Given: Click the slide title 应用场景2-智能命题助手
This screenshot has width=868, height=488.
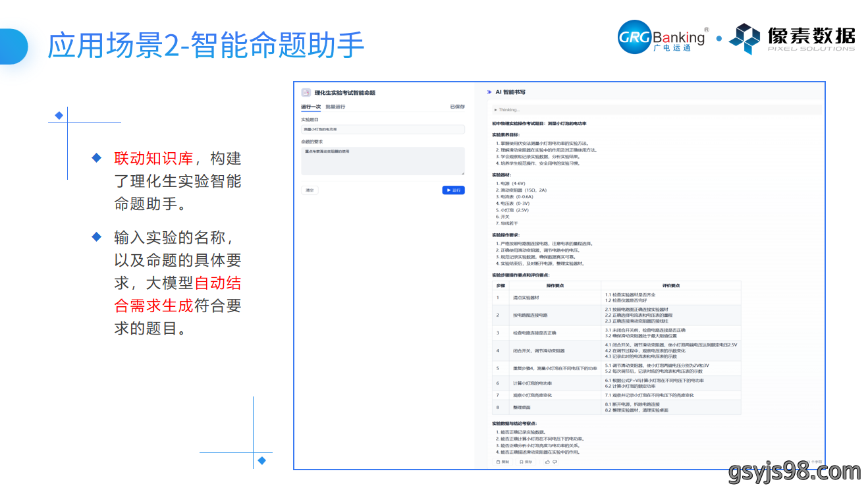Looking at the screenshot, I should point(206,47).
